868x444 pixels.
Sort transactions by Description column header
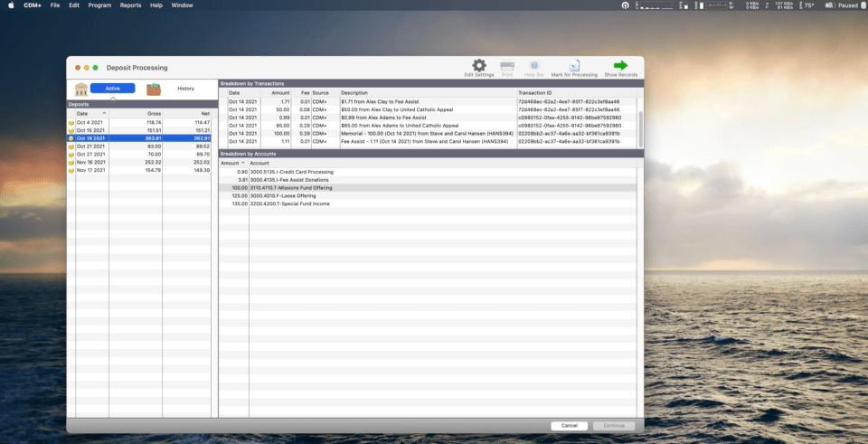pos(425,92)
